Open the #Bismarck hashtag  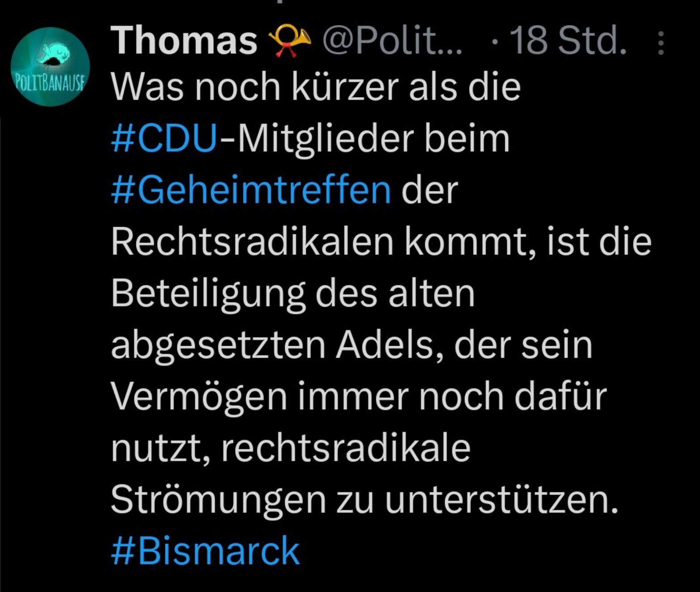205,551
